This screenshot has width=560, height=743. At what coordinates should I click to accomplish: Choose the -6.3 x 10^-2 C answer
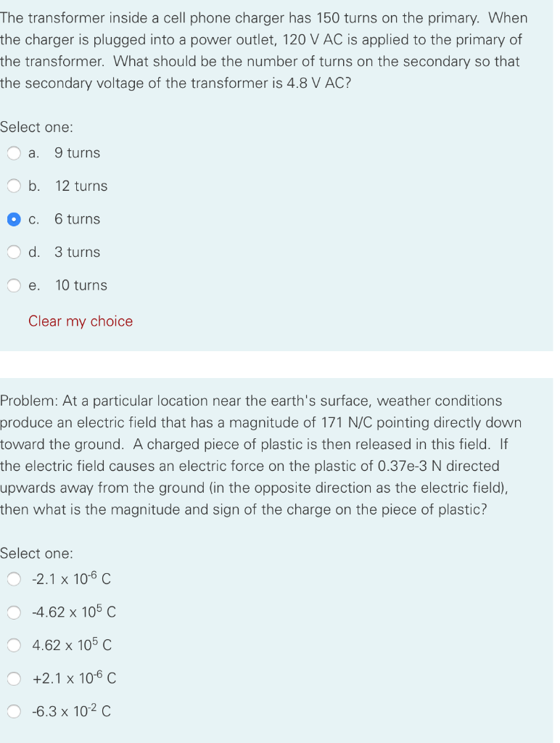(14, 711)
